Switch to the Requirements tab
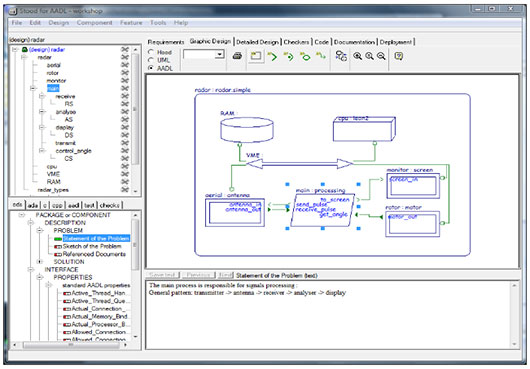The image size is (530, 369). 166,42
